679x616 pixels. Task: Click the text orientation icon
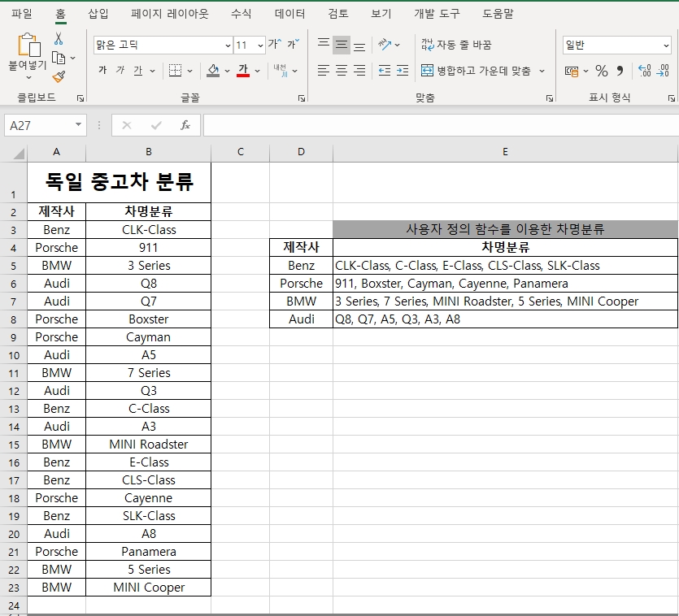(x=384, y=45)
